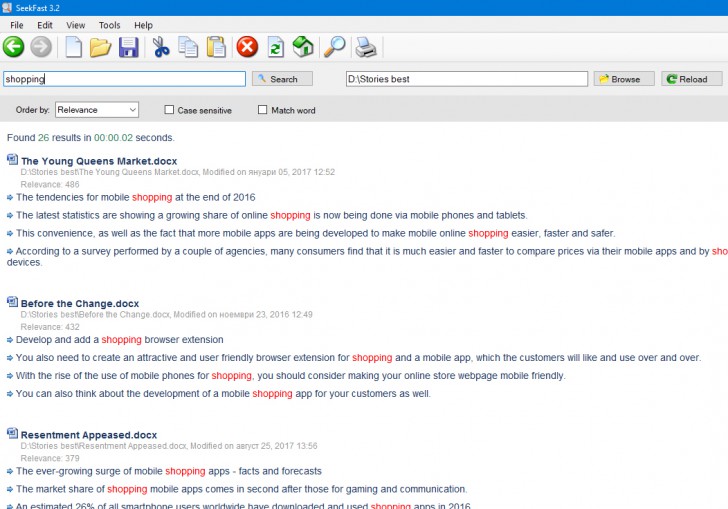Click the green Back arrow icon

[13, 47]
